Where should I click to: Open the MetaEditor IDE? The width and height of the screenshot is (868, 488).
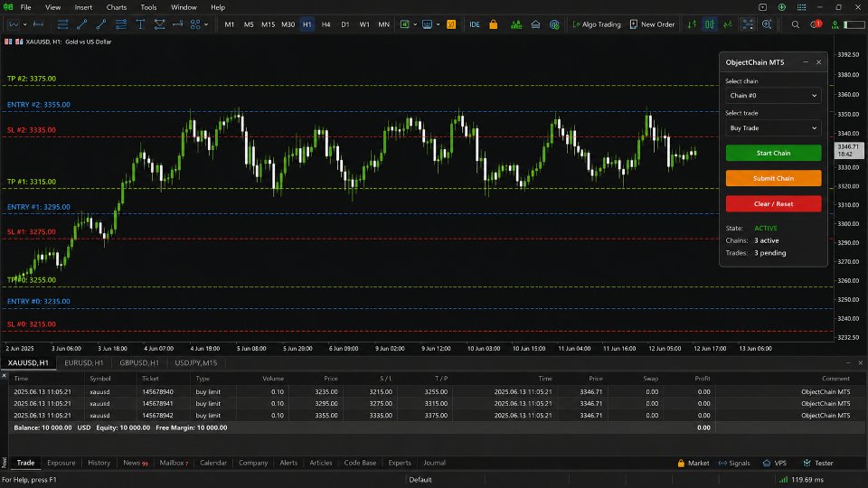tap(475, 24)
